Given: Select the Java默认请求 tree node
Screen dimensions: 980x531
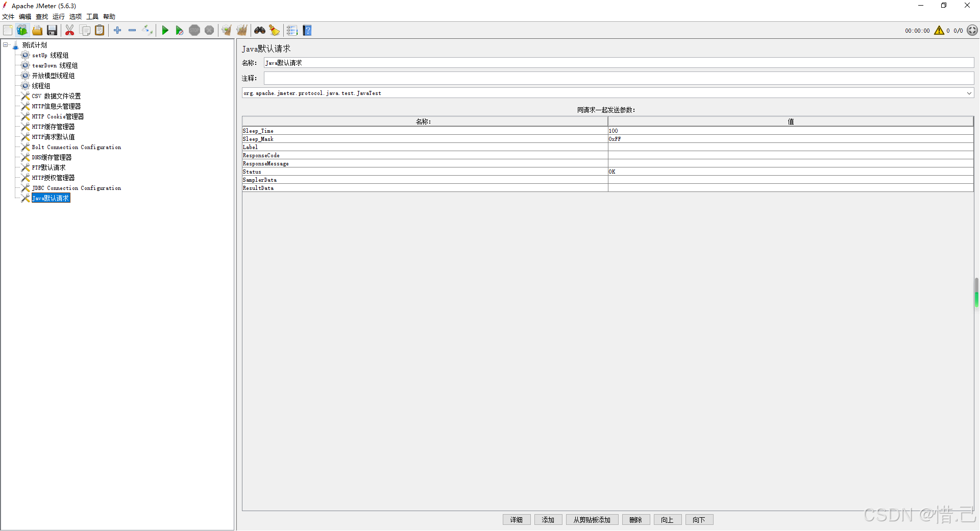Looking at the screenshot, I should (51, 198).
